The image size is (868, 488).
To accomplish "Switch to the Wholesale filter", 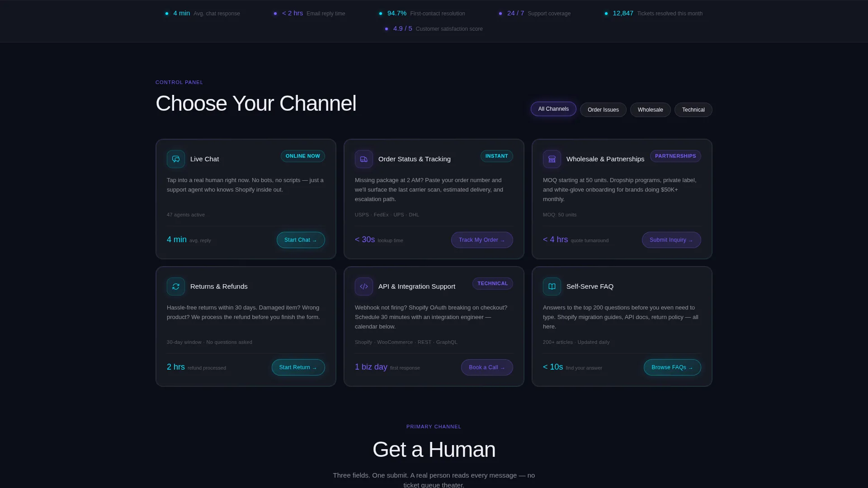I will (651, 110).
